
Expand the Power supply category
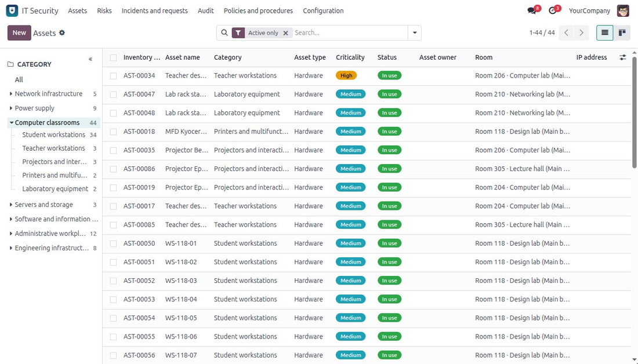pos(10,108)
